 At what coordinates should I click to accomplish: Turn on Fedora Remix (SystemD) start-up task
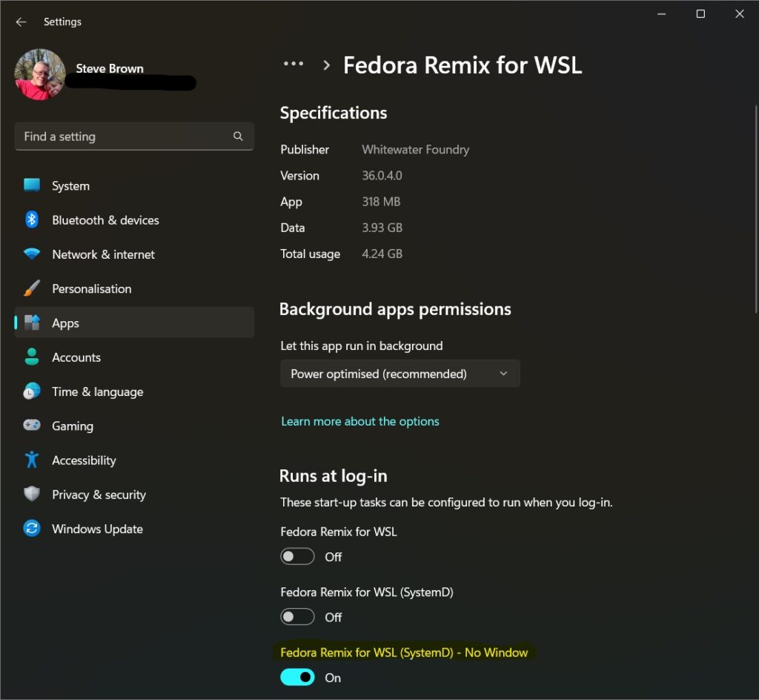(x=297, y=616)
